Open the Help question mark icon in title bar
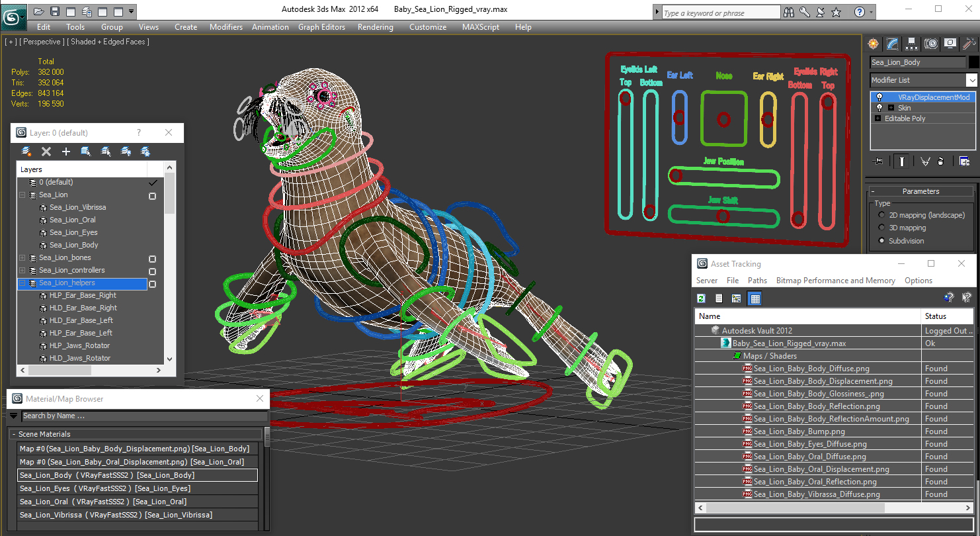980x536 pixels. pyautogui.click(x=859, y=12)
